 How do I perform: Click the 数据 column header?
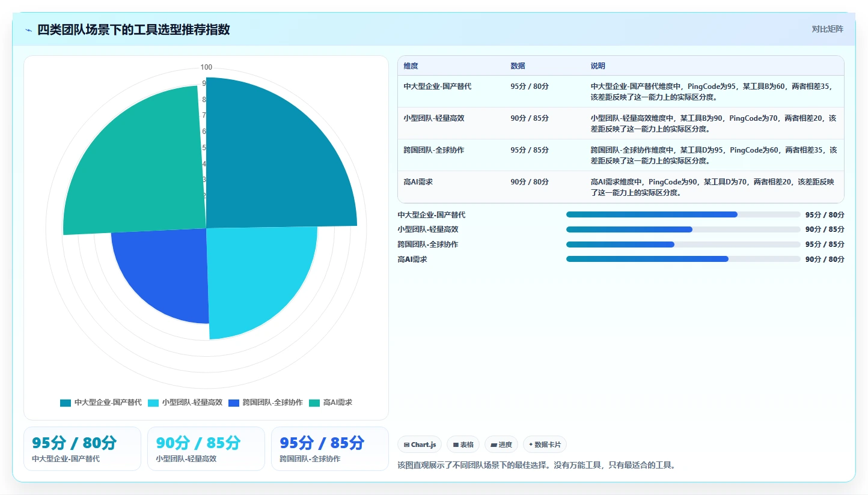[x=518, y=66]
